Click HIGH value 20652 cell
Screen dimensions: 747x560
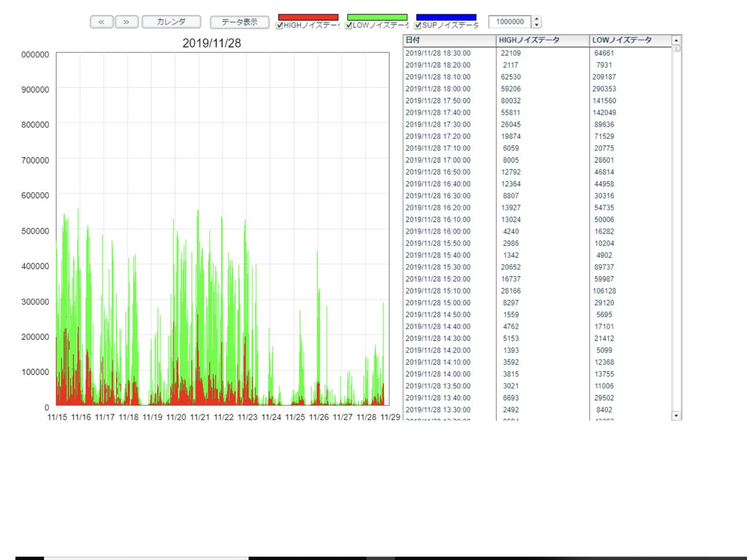543,267
